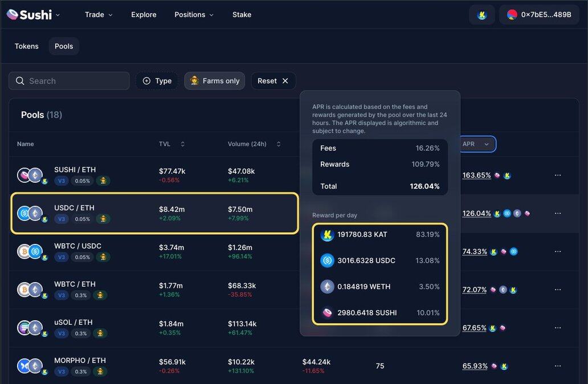Click the 163.65% APR value
The height and width of the screenshot is (384, 588).
(x=477, y=175)
